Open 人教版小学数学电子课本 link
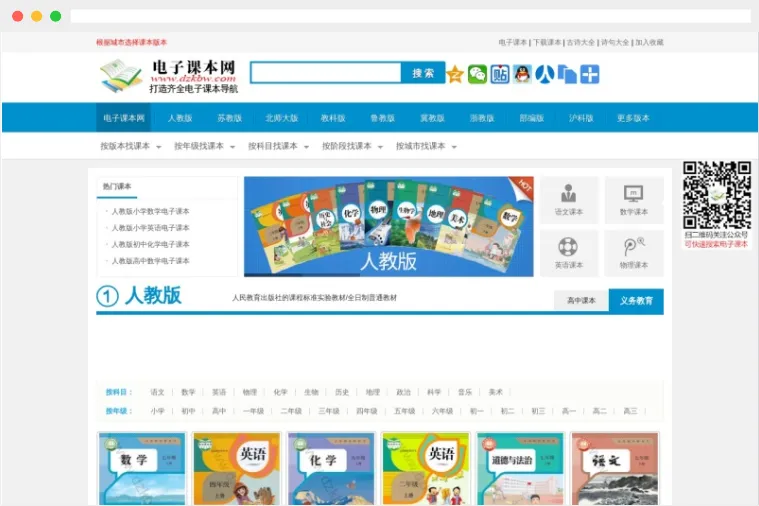The width and height of the screenshot is (759, 506). 151,211
